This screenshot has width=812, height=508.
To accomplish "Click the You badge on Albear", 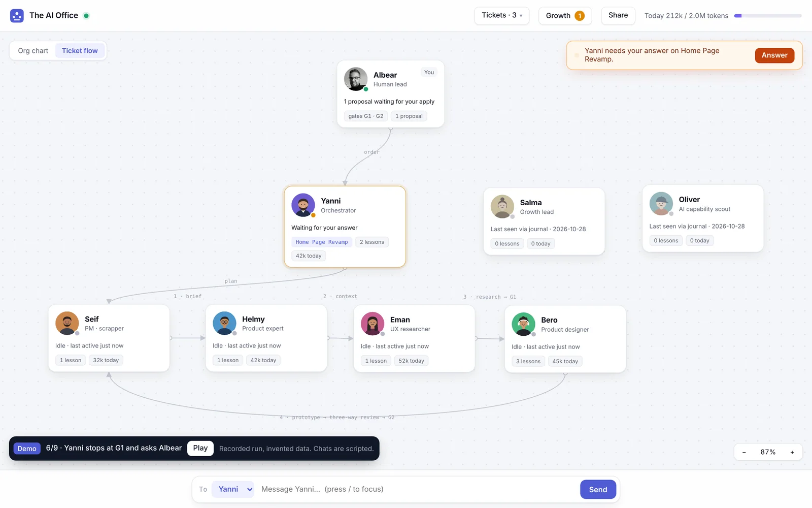I will 429,73.
